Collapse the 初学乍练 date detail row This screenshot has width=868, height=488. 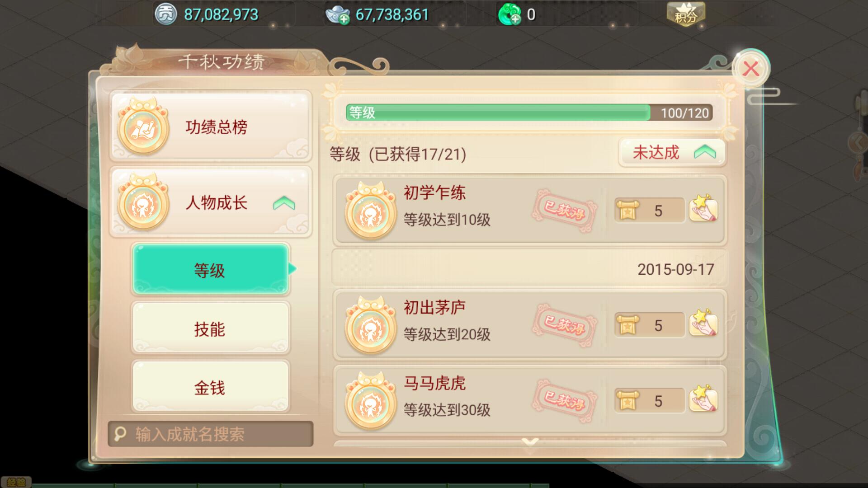pos(529,269)
